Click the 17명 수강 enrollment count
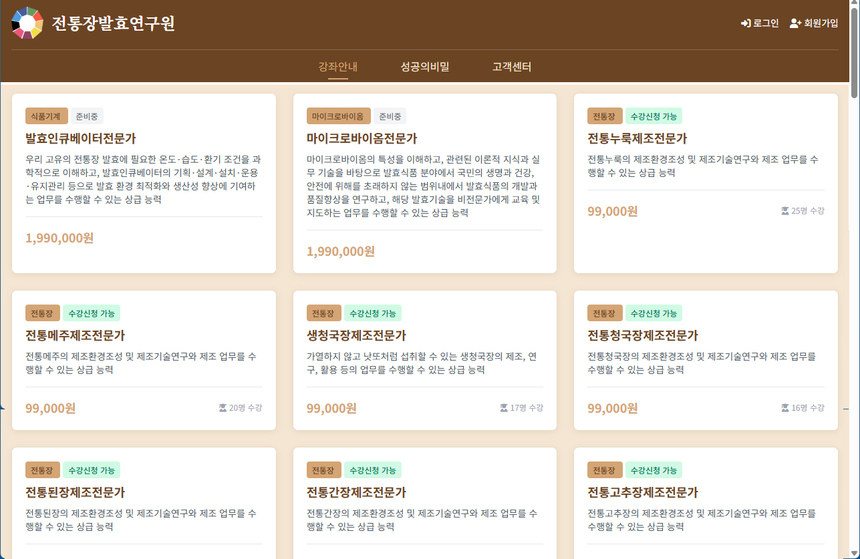 point(522,408)
